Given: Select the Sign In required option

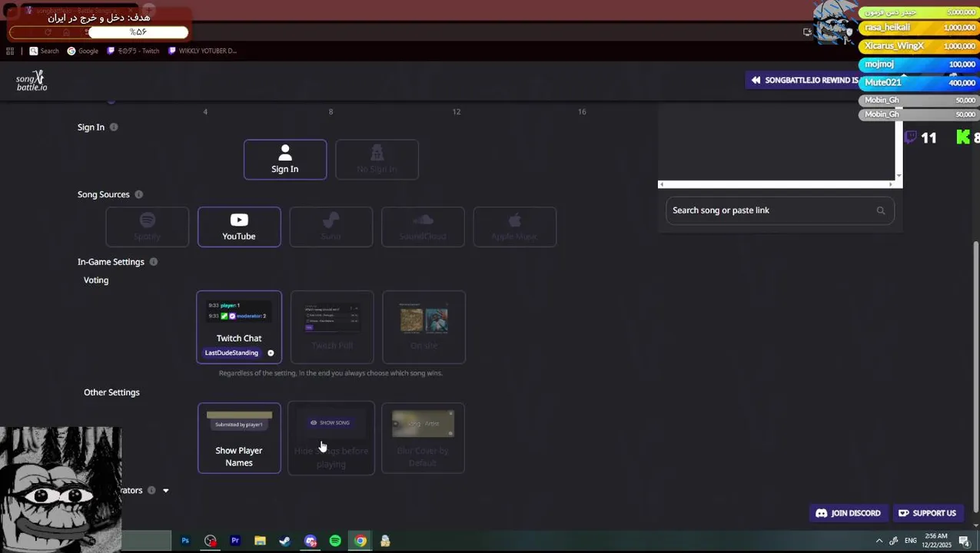Looking at the screenshot, I should [x=285, y=160].
